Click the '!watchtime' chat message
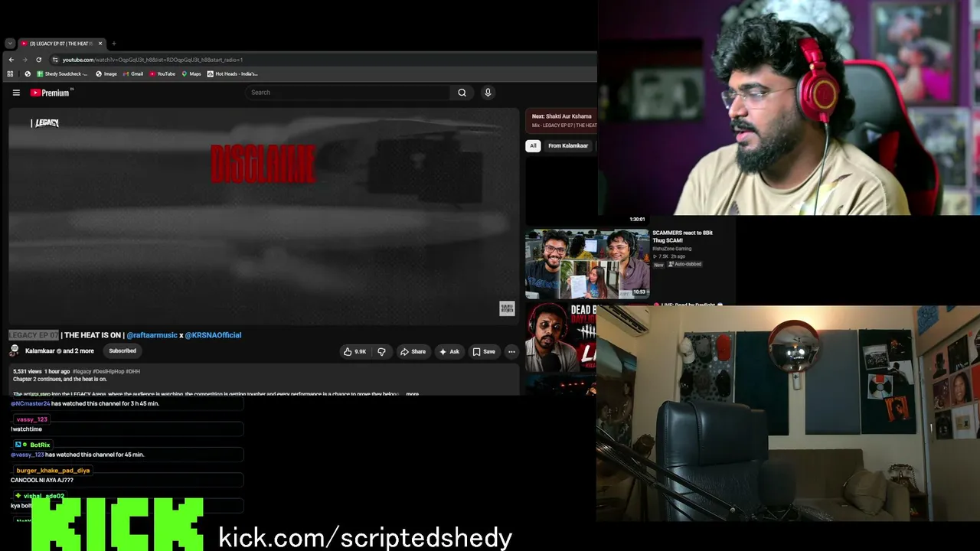 (x=26, y=429)
